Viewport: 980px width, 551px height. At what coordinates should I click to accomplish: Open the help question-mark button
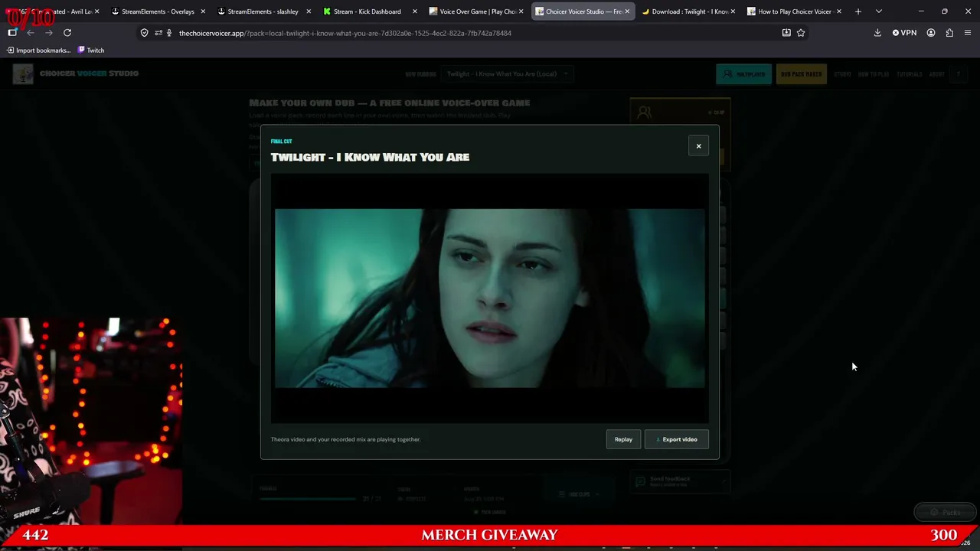(958, 74)
